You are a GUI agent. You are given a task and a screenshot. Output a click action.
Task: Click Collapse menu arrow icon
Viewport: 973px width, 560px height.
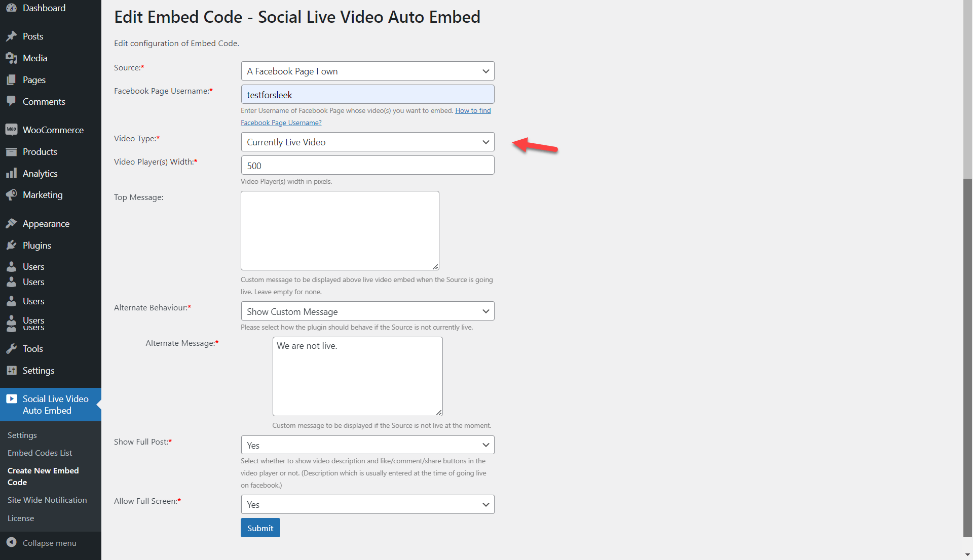pos(11,543)
